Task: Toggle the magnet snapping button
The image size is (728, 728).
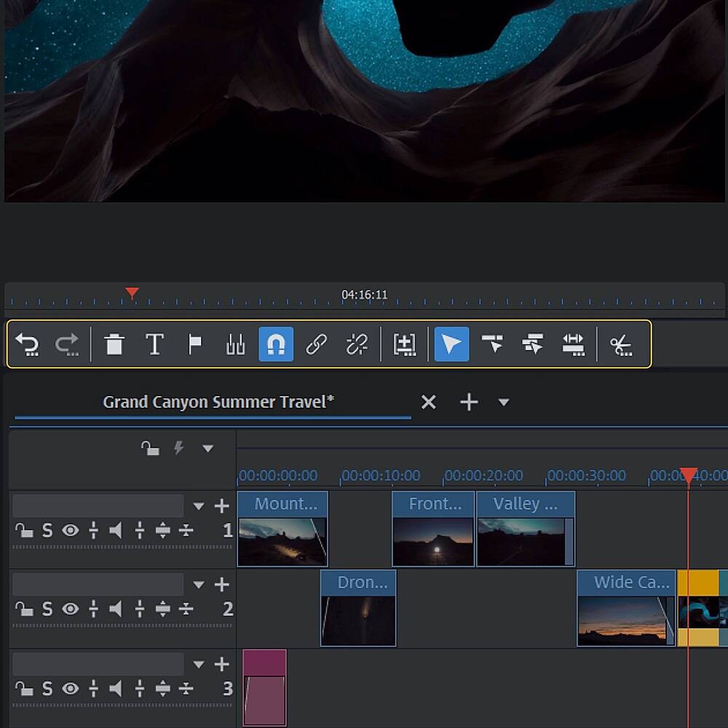Action: pos(276,344)
